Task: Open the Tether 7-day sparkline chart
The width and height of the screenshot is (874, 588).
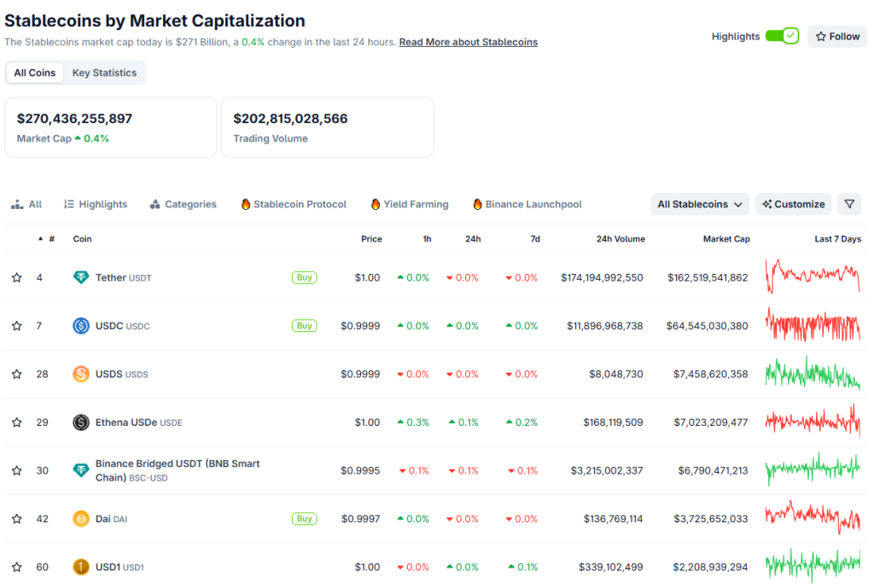Action: (813, 276)
